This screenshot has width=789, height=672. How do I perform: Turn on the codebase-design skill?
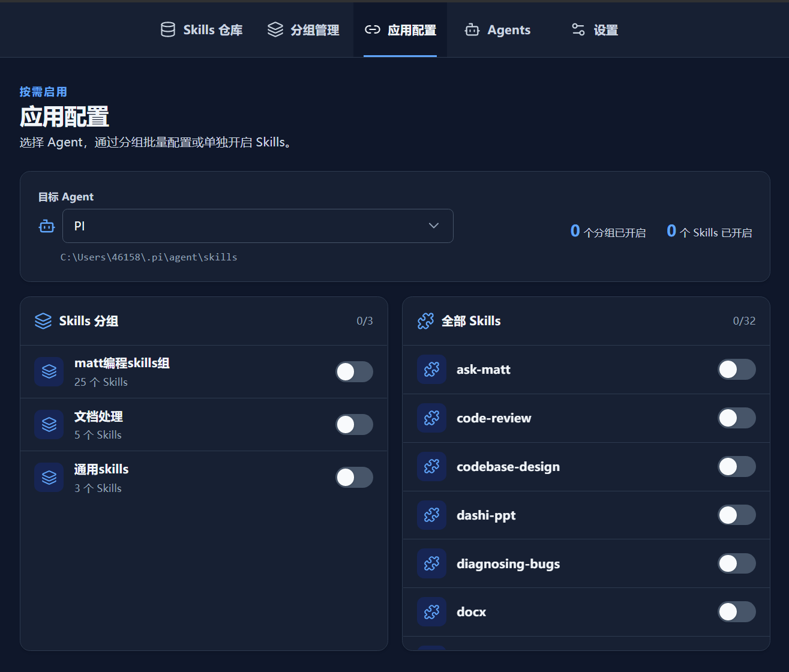click(x=737, y=466)
